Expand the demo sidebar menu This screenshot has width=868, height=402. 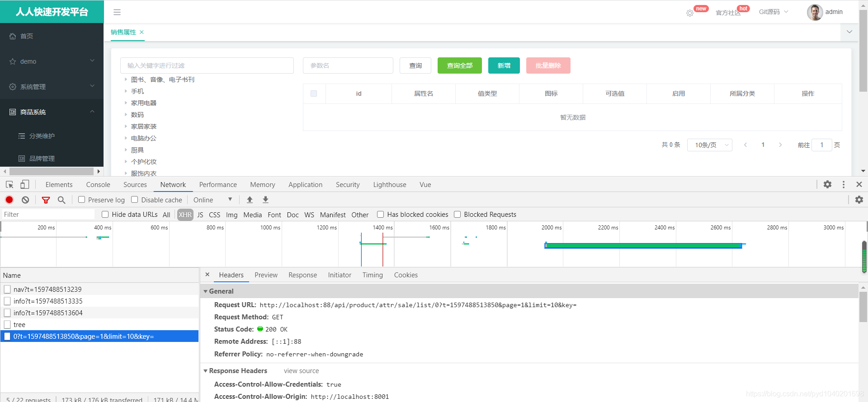[x=92, y=61]
